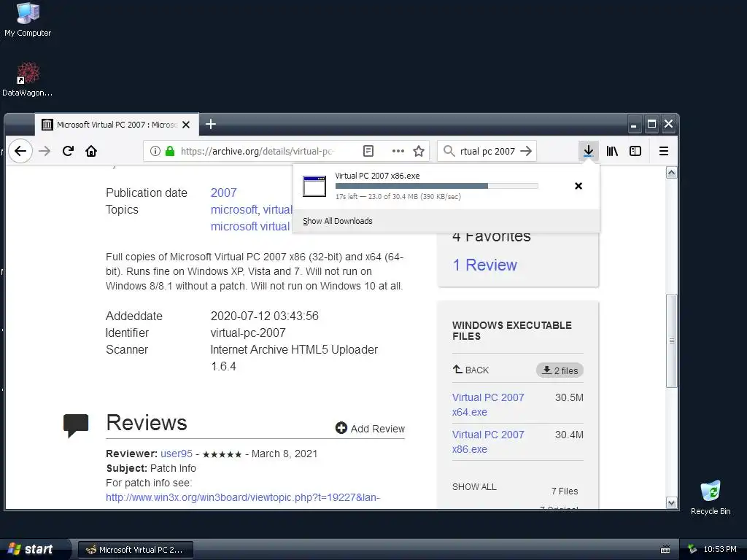Click the green padlock security icon
This screenshot has width=747, height=560.
(169, 151)
